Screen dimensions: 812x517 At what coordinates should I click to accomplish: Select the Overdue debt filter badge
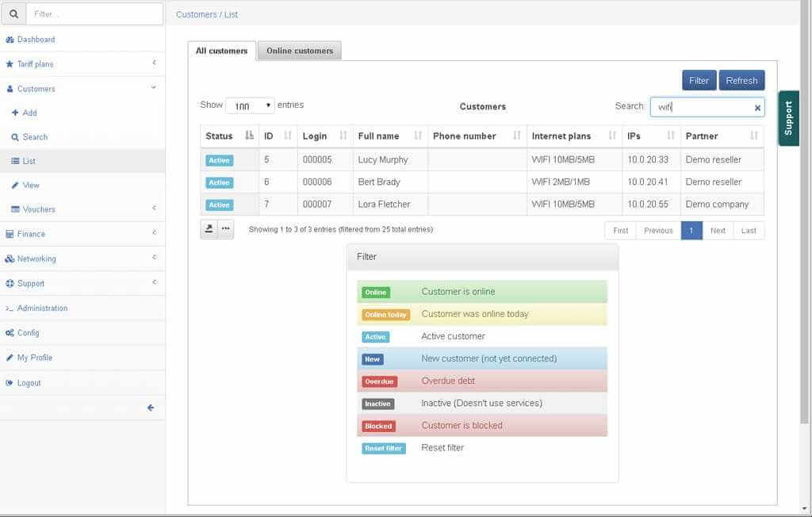379,381
